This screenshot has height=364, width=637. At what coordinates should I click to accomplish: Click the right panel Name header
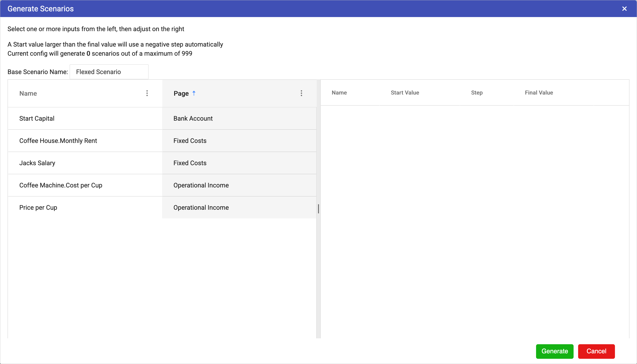click(339, 93)
